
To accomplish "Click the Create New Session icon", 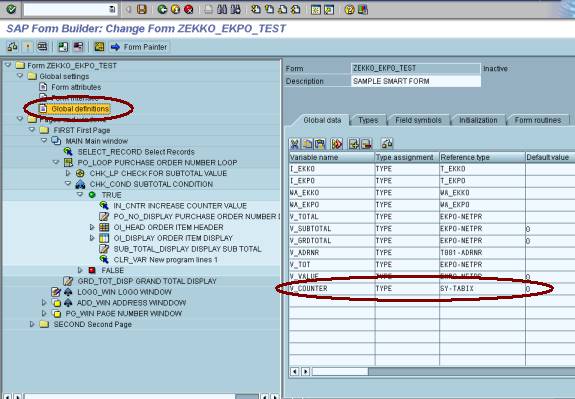I will tap(316, 9).
